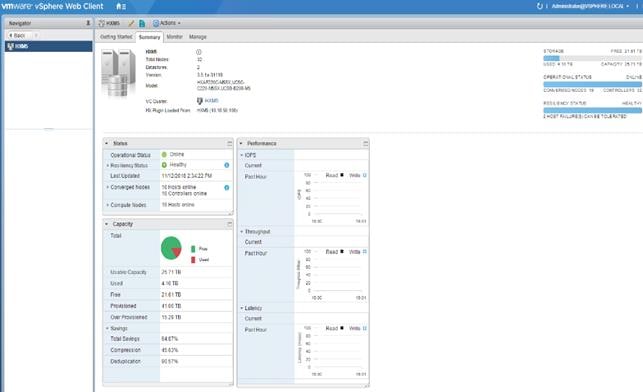Screen dimensions: 643x392
Task: Open the Capacity portlet options icon
Action: [230, 224]
